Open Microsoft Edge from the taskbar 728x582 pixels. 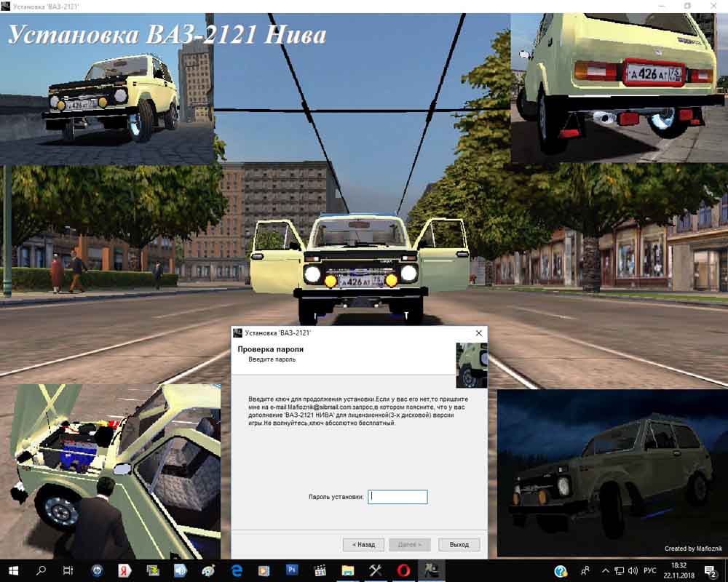tap(237, 570)
